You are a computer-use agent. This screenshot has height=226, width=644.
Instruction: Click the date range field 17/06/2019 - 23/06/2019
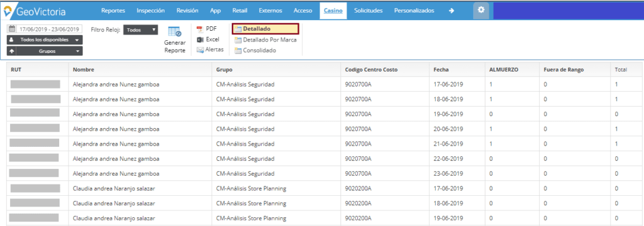[x=49, y=30]
